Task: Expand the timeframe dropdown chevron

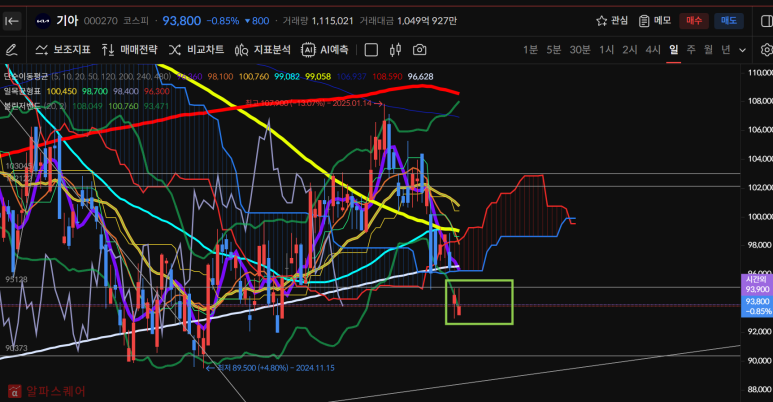Action: 742,50
